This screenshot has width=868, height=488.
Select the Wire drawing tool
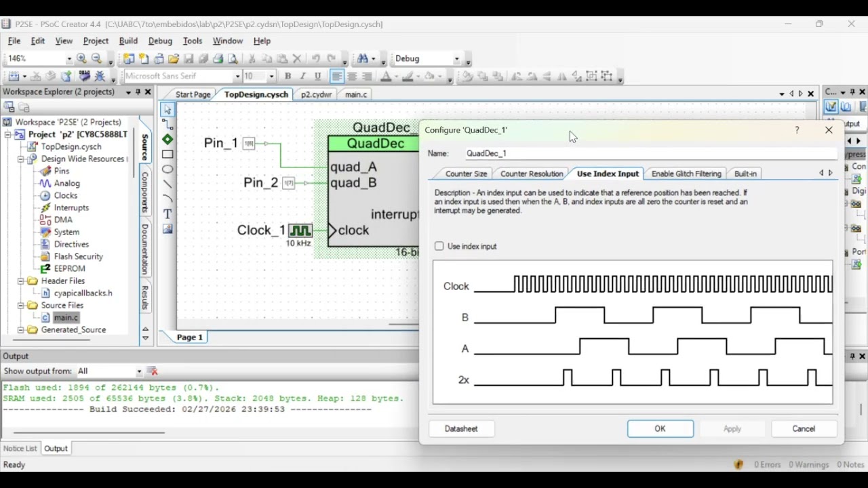(167, 124)
